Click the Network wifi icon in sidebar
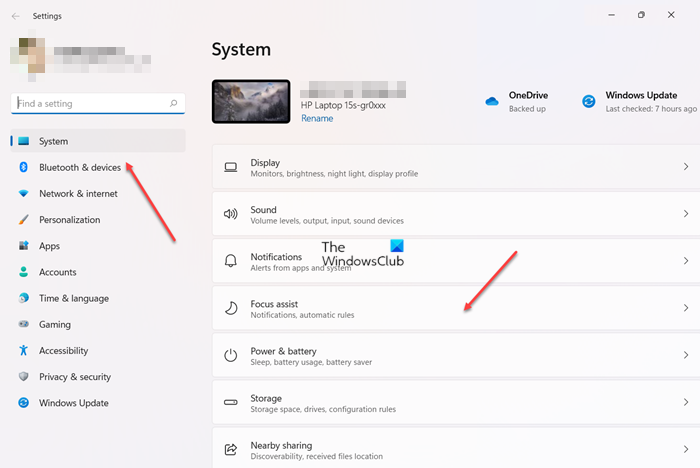 tap(24, 193)
